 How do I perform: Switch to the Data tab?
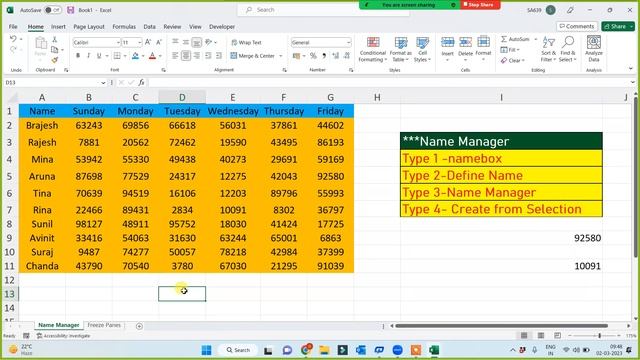pos(149,27)
